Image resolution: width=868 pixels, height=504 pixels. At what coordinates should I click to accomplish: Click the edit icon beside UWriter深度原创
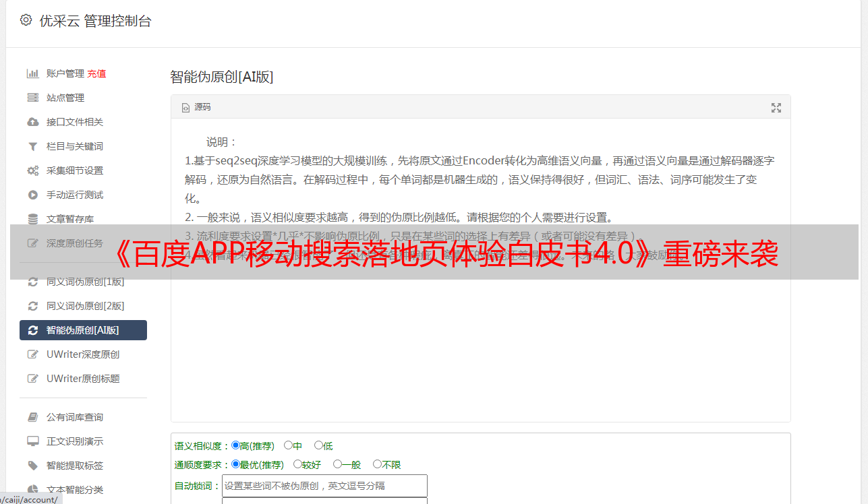point(32,354)
